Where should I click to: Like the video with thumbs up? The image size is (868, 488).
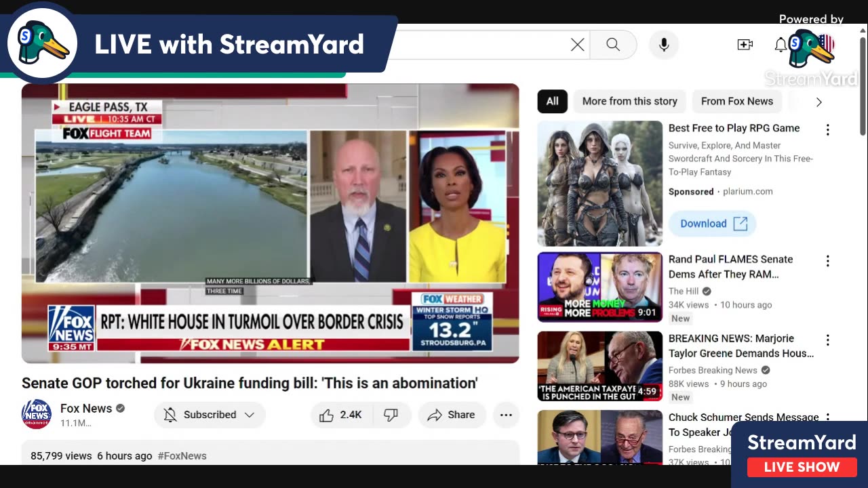(x=340, y=415)
